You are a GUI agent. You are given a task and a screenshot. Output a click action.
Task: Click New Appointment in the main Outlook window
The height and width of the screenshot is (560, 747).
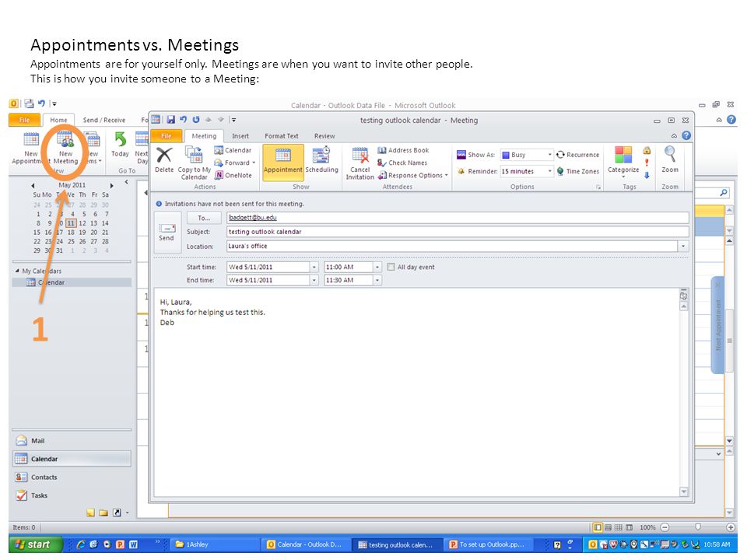31,149
